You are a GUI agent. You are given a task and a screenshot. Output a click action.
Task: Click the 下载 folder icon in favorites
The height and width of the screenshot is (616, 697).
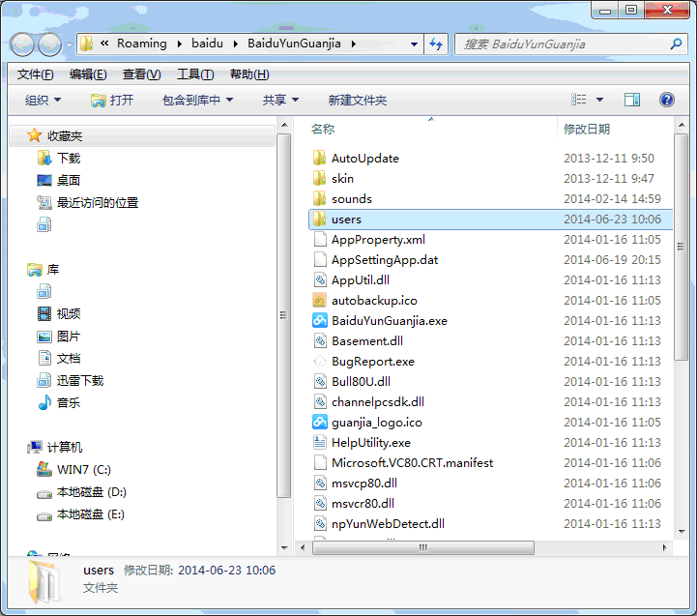point(44,158)
